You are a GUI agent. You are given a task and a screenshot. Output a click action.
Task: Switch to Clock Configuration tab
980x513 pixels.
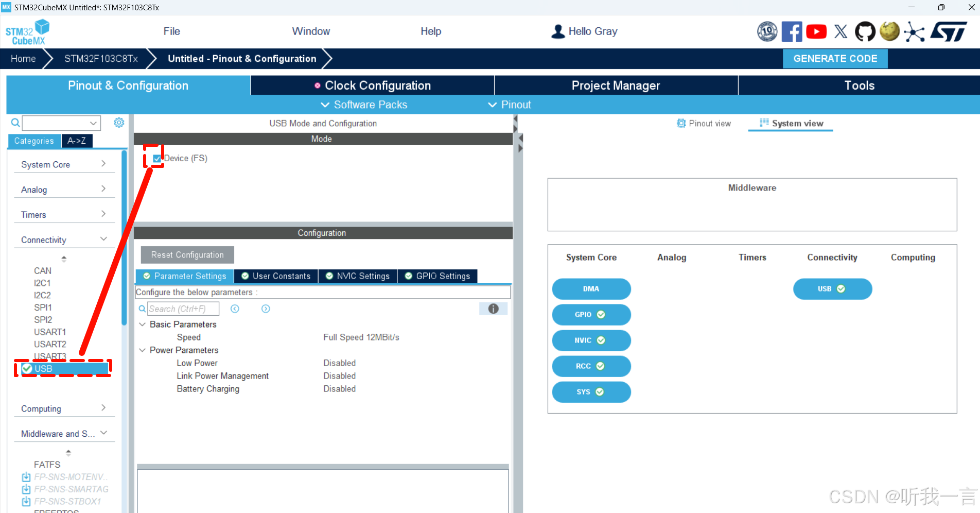point(373,85)
